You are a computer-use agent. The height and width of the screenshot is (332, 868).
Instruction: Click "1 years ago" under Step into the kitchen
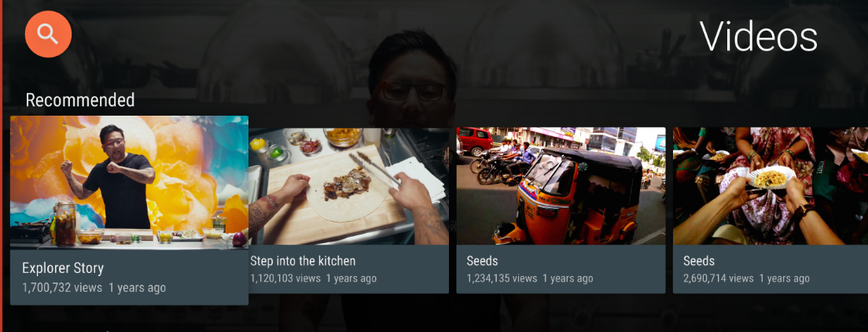[x=351, y=279]
